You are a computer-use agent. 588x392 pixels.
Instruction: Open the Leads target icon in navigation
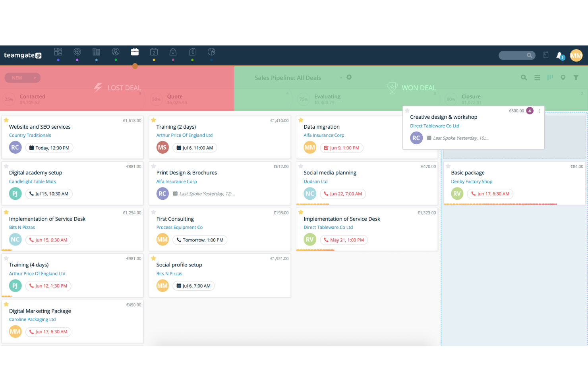coord(77,52)
